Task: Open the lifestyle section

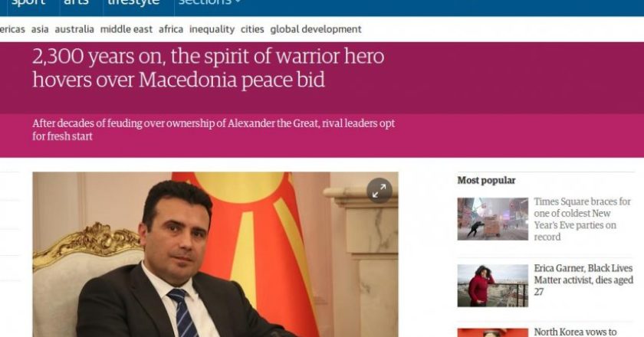Action: click(x=133, y=2)
